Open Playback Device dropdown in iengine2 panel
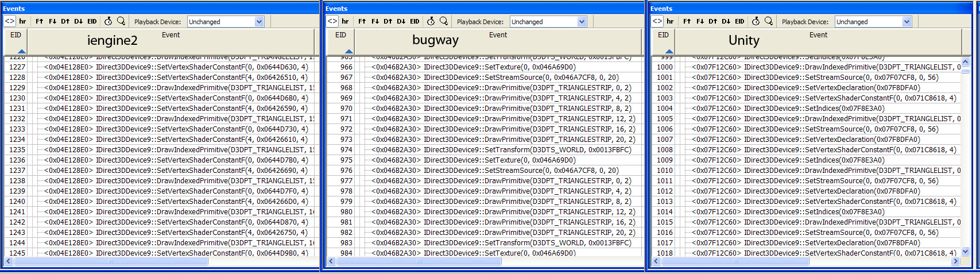The height and width of the screenshot is (274, 980). click(259, 22)
